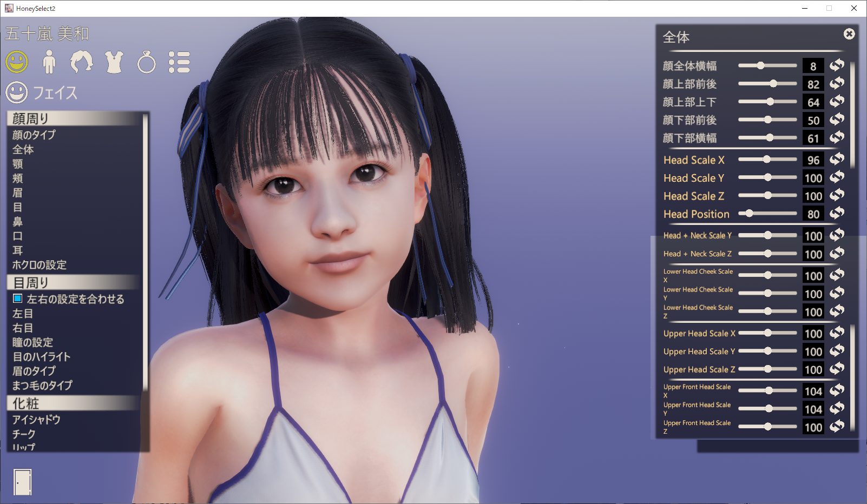The image size is (867, 504).
Task: Reset the Head Scale Y value
Action: (837, 177)
